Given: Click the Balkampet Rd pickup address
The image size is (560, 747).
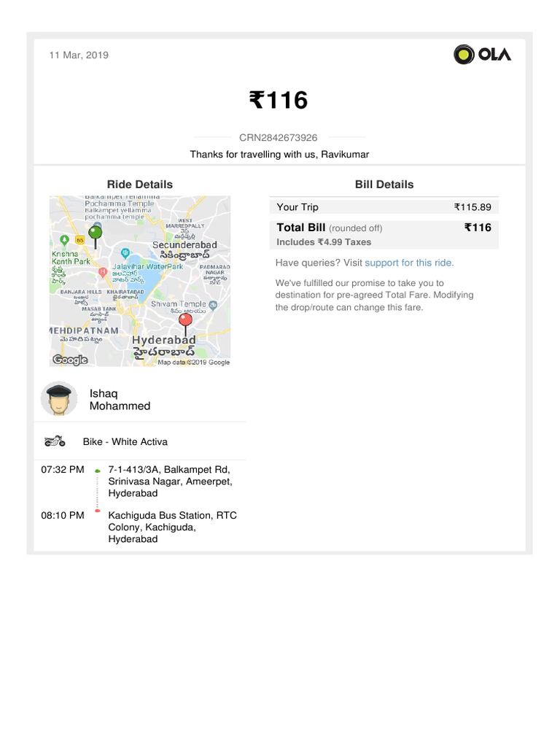Looking at the screenshot, I should pyautogui.click(x=171, y=481).
